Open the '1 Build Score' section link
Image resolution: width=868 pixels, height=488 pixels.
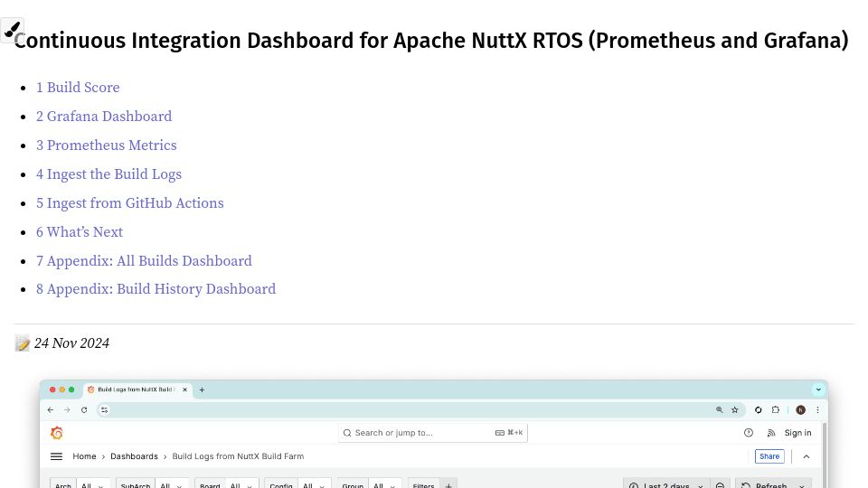tap(78, 88)
